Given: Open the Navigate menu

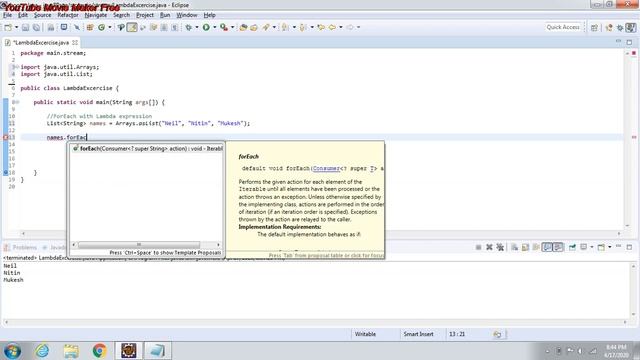Looking at the screenshot, I should tap(96, 15).
